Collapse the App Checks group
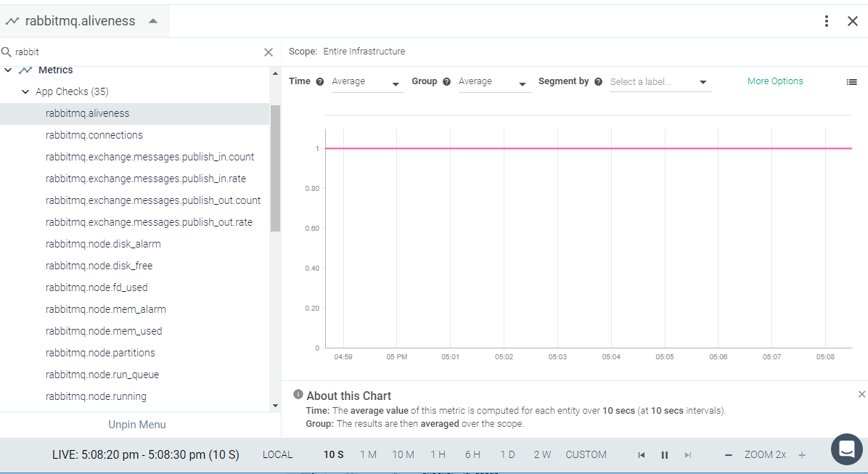868x474 pixels. pos(25,92)
